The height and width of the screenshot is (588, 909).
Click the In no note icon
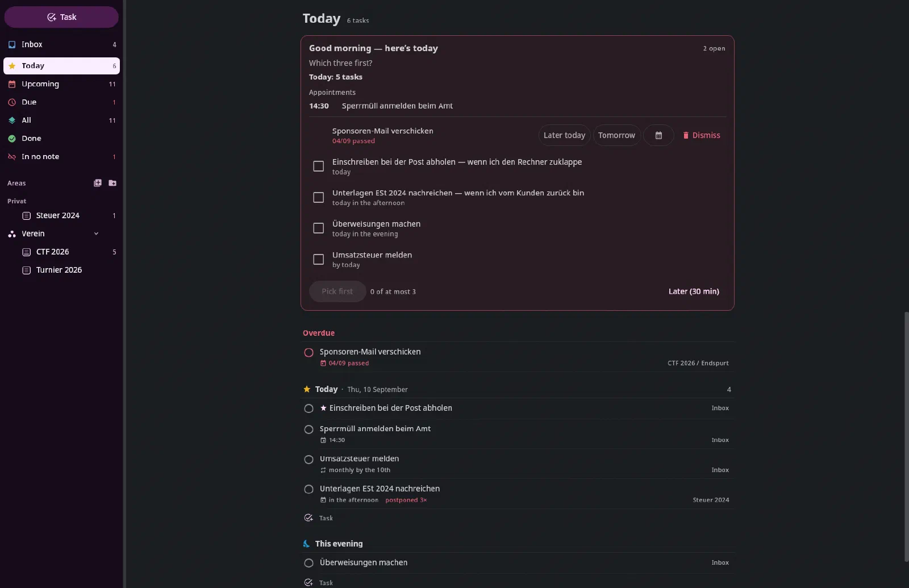(12, 157)
